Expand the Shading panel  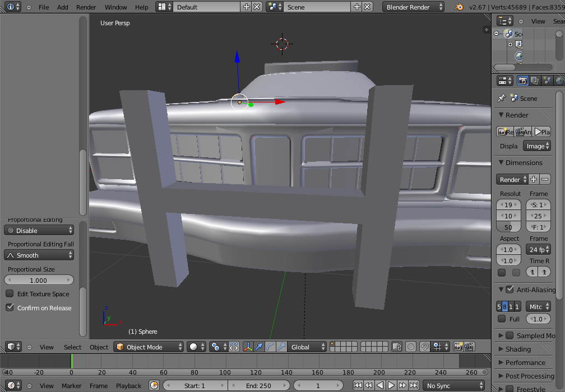[x=518, y=349]
